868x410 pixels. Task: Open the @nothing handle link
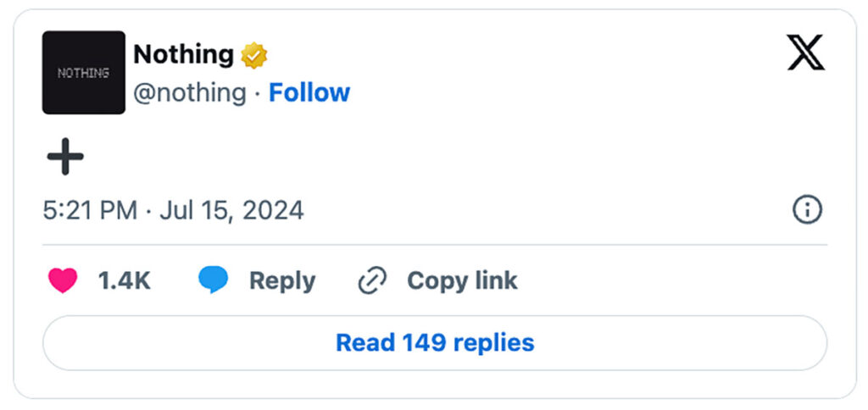pyautogui.click(x=190, y=93)
